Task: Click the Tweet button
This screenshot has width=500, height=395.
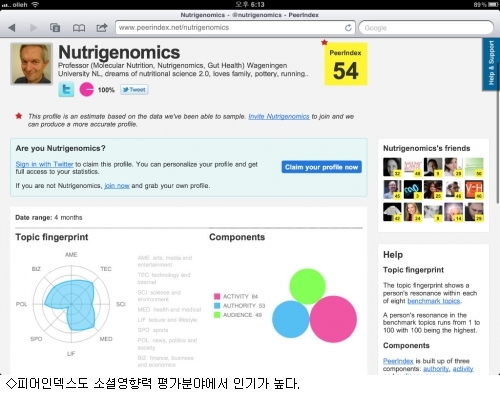Action: (x=134, y=90)
